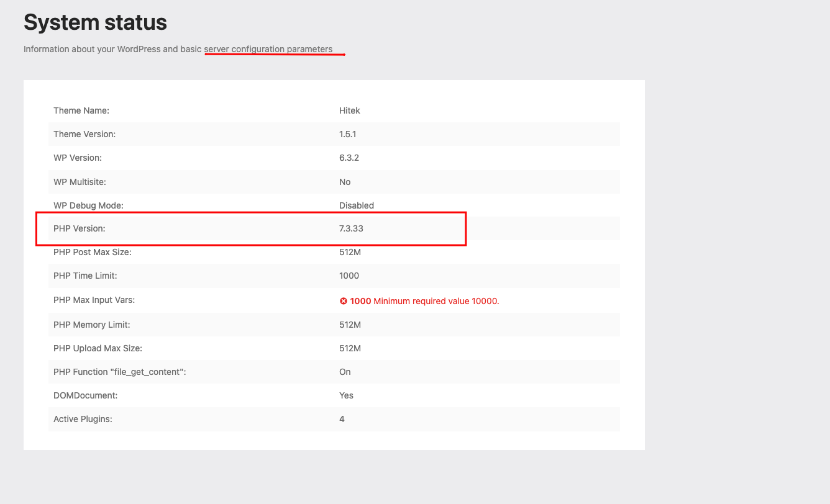Viewport: 830px width, 504px height.
Task: Click the PHP Function file_get_content label
Action: (x=120, y=372)
